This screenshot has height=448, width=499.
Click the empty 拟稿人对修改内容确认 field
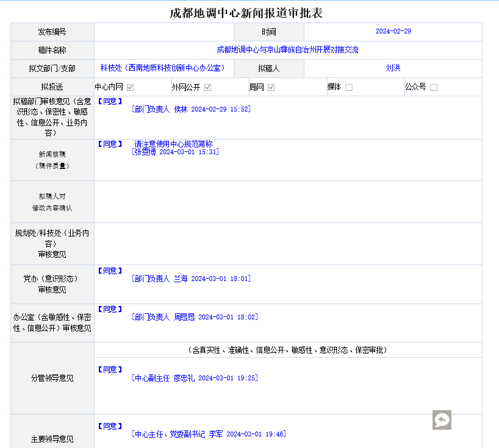(x=288, y=202)
